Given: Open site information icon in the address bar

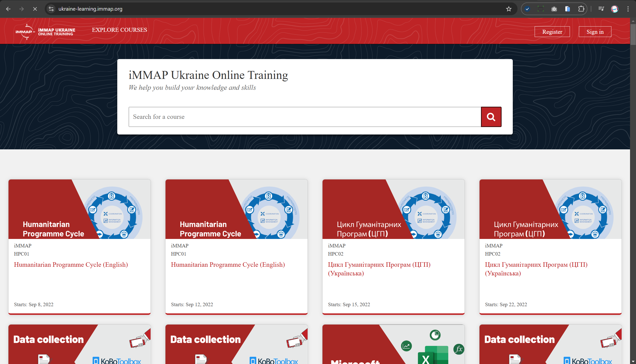Looking at the screenshot, I should (51, 9).
